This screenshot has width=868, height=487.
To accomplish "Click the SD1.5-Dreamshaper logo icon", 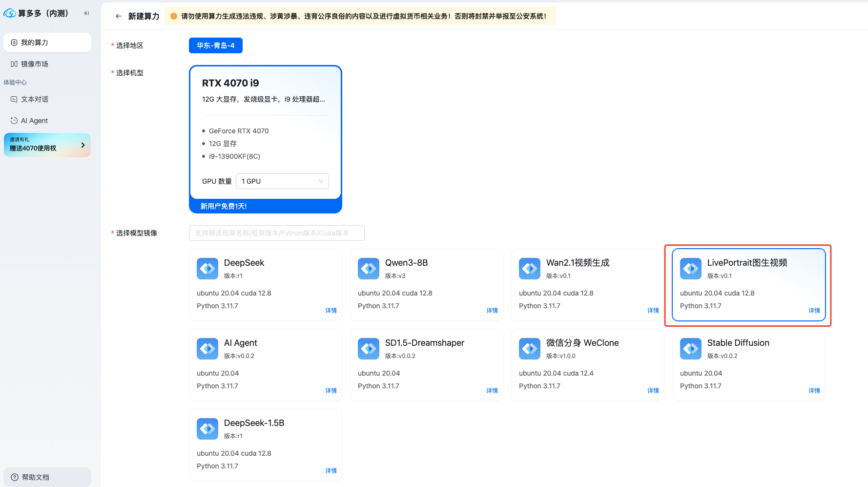I will tap(369, 349).
